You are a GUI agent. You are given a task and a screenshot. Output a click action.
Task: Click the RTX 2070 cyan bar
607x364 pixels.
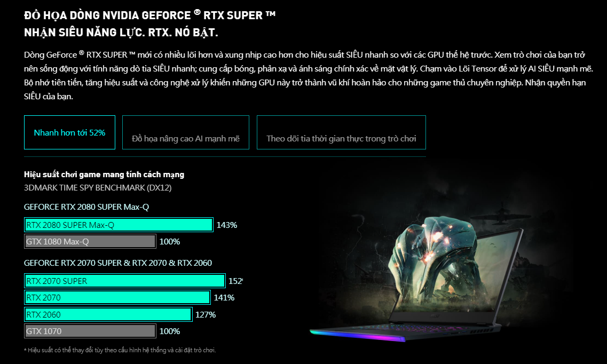click(117, 297)
